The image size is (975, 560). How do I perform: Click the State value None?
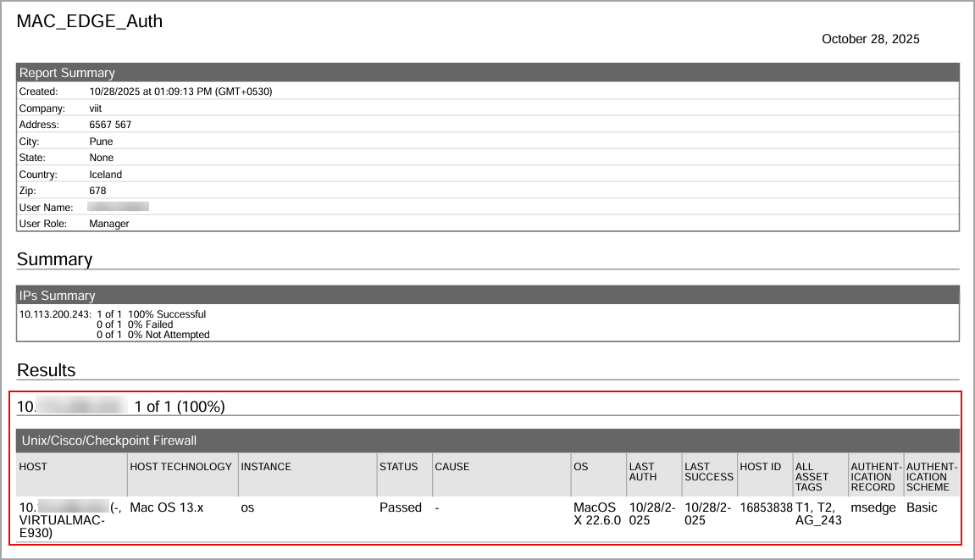click(x=101, y=158)
